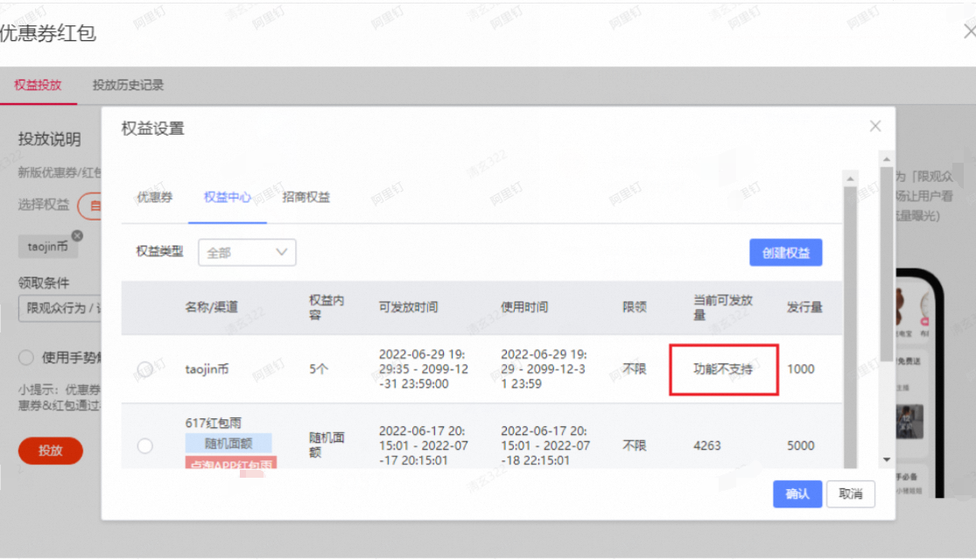This screenshot has width=976, height=560.
Task: Click the red 投放 button
Action: pos(51,451)
